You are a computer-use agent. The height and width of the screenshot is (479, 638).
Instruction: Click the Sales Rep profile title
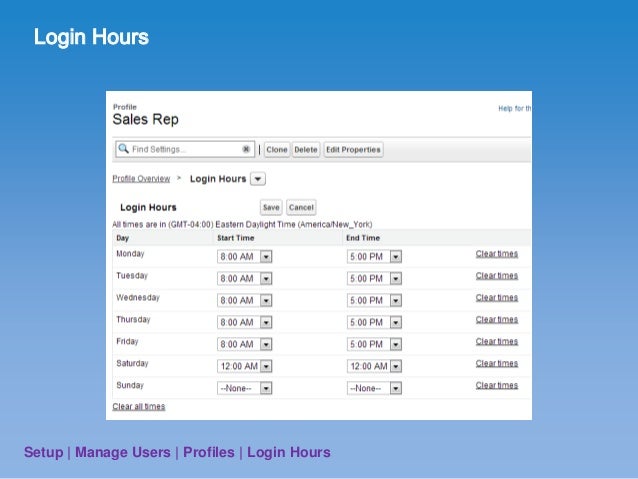pyautogui.click(x=146, y=120)
